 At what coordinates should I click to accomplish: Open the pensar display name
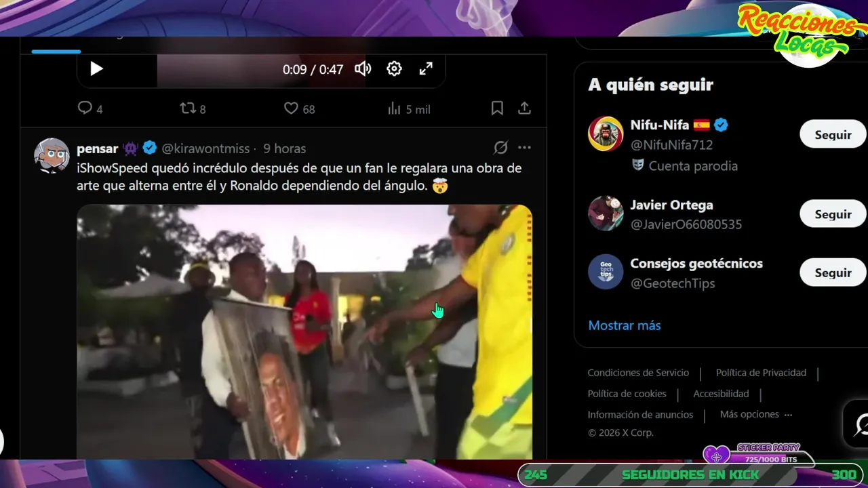98,148
